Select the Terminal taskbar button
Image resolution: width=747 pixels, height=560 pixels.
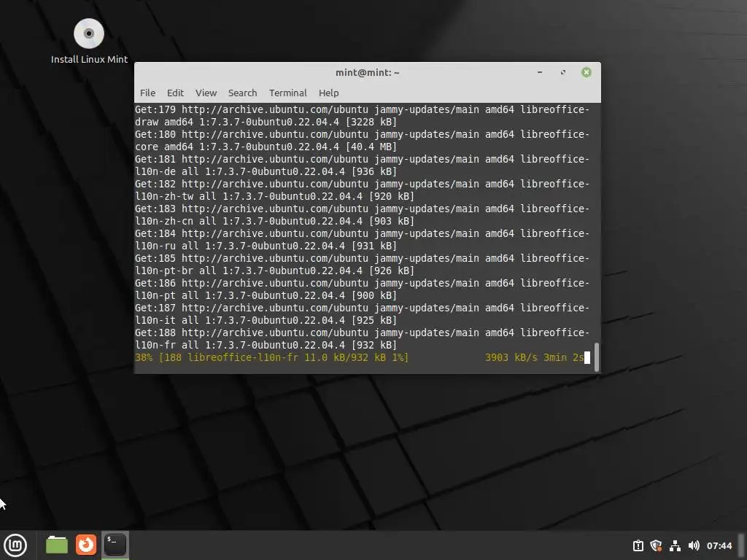click(115, 545)
